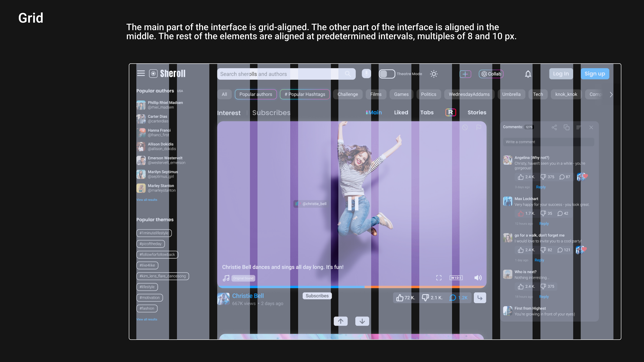The image size is (644, 362).
Task: Go to next video with down arrow
Action: (x=362, y=321)
